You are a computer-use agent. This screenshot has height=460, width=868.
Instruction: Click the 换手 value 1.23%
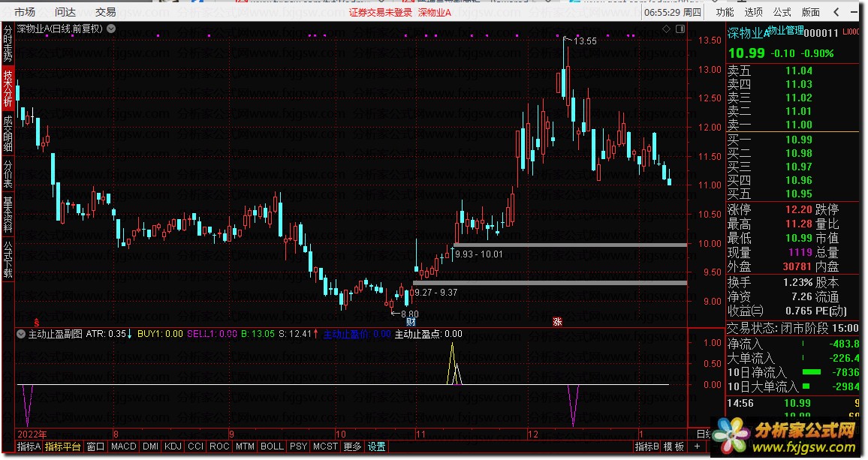[797, 282]
